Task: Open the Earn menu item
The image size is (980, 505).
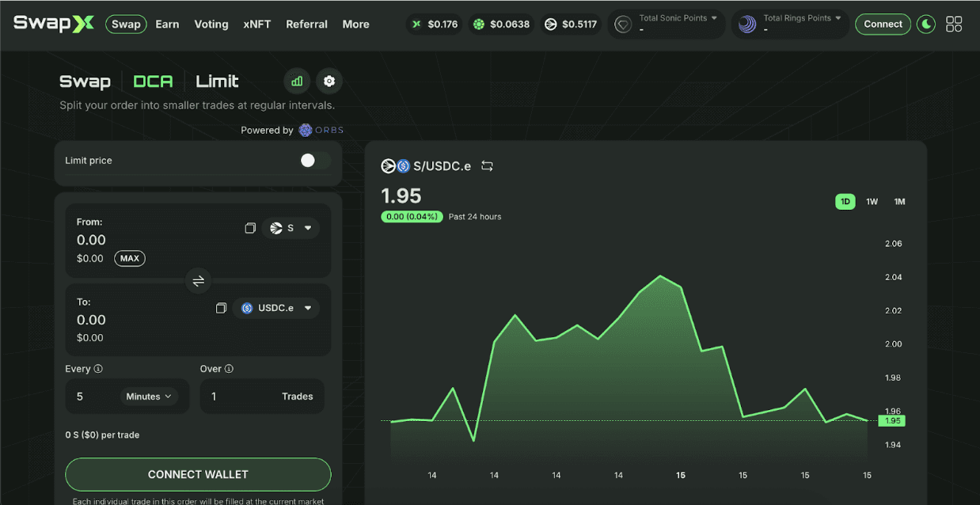Action: tap(167, 24)
